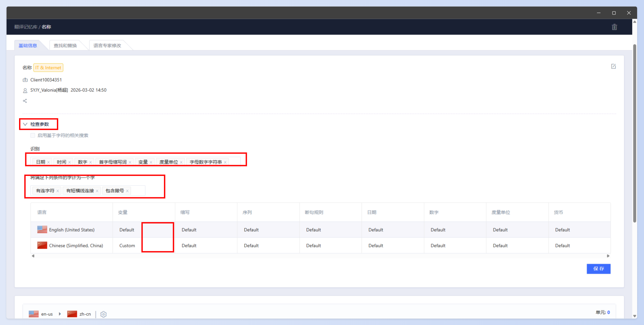Click the zh-cn target language label

85,314
